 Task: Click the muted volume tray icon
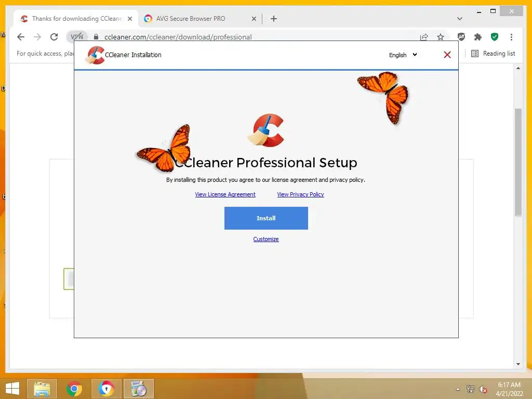coord(483,389)
